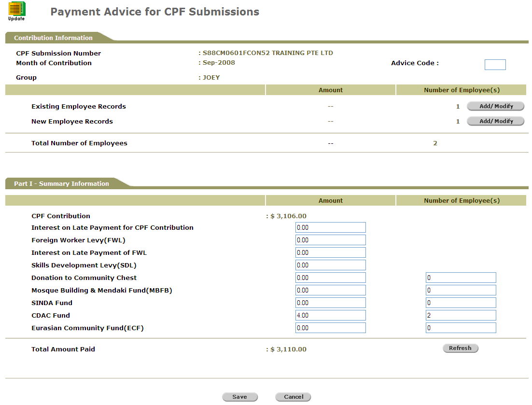Edit SINDA Fund amount field
Viewport: 532px width, 405px height.
point(331,303)
